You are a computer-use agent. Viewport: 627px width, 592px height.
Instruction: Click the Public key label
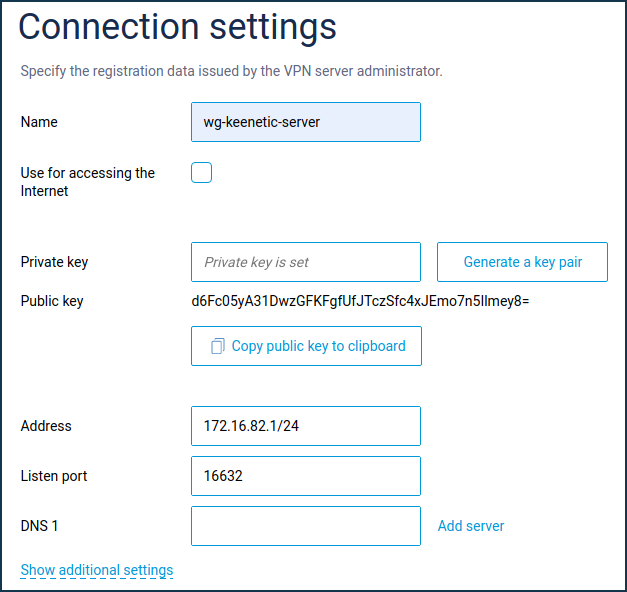[52, 301]
